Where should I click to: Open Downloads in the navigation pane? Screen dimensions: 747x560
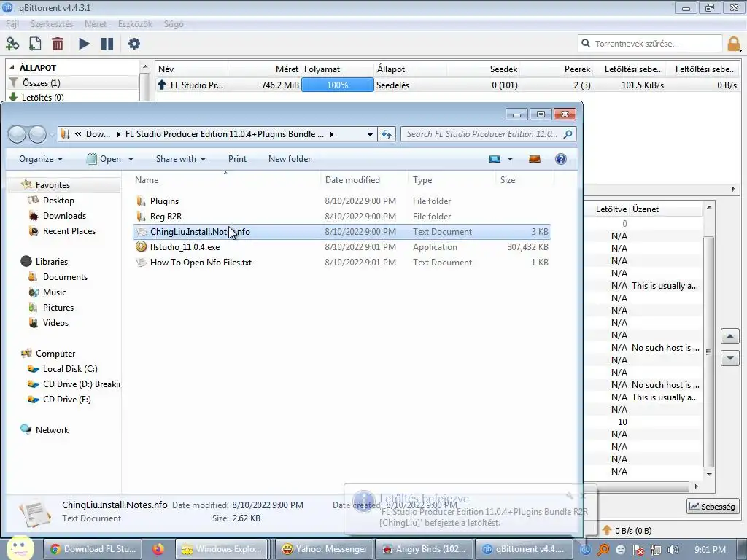(x=64, y=216)
